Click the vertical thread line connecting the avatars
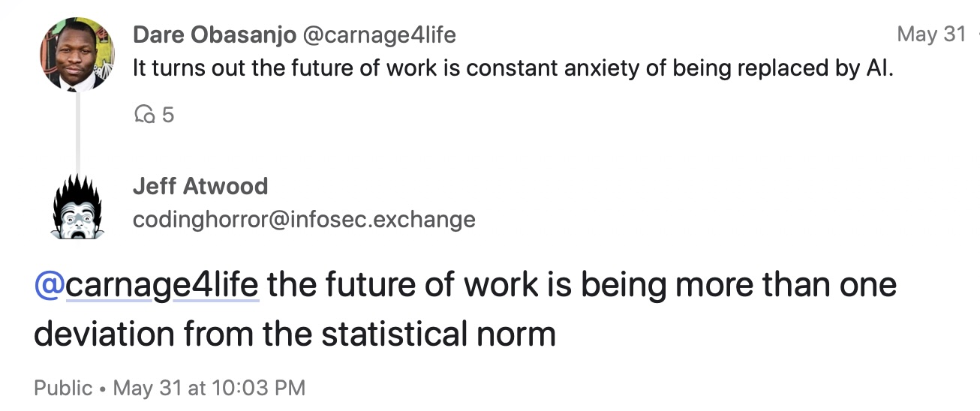The image size is (980, 411). coord(77,133)
